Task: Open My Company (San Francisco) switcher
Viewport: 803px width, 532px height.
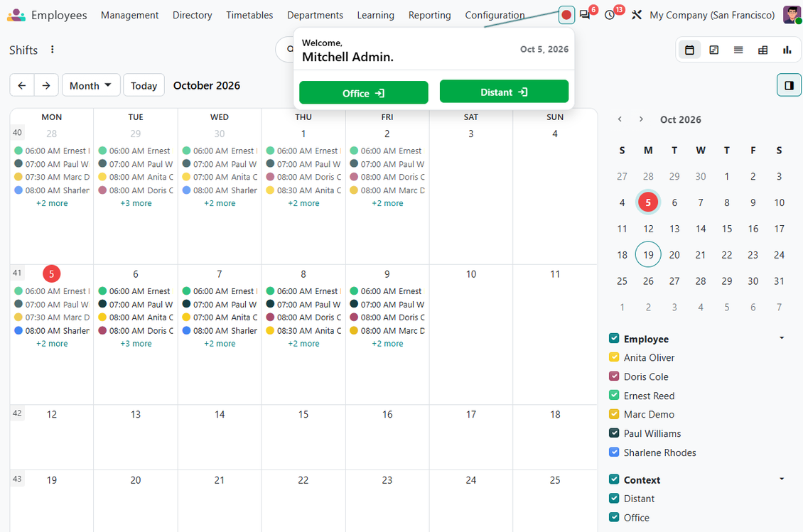Action: tap(712, 15)
